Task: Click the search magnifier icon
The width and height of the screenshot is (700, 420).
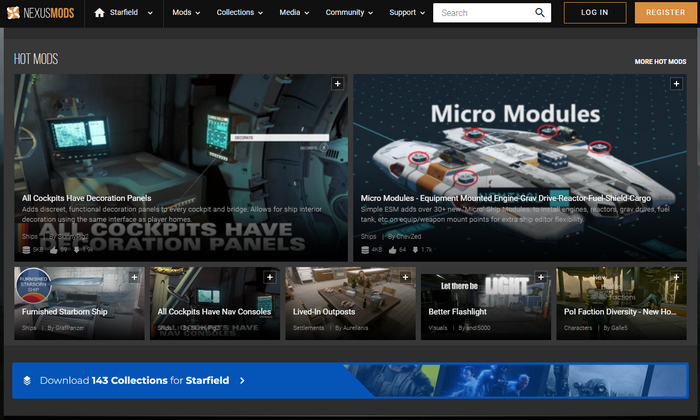Action: click(540, 13)
